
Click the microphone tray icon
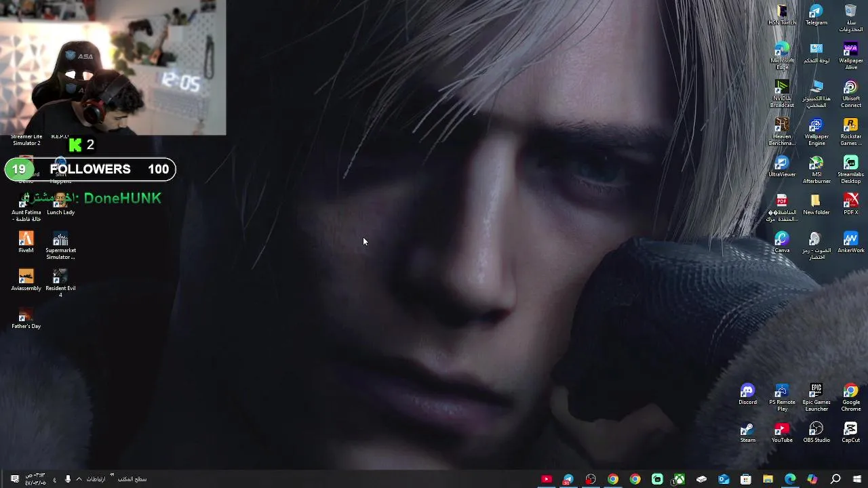click(x=68, y=479)
